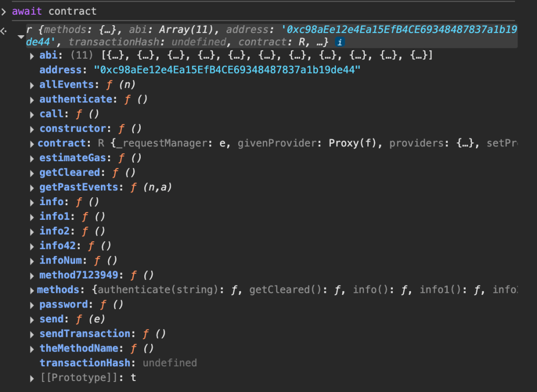Expand the call function property
The height and width of the screenshot is (392, 537).
pyautogui.click(x=33, y=114)
